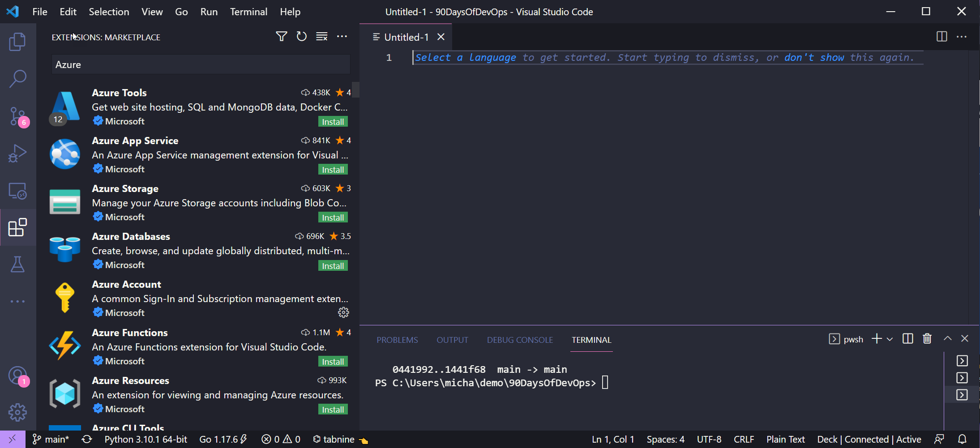Open the Source Control view
This screenshot has width=980, height=448.
[17, 116]
